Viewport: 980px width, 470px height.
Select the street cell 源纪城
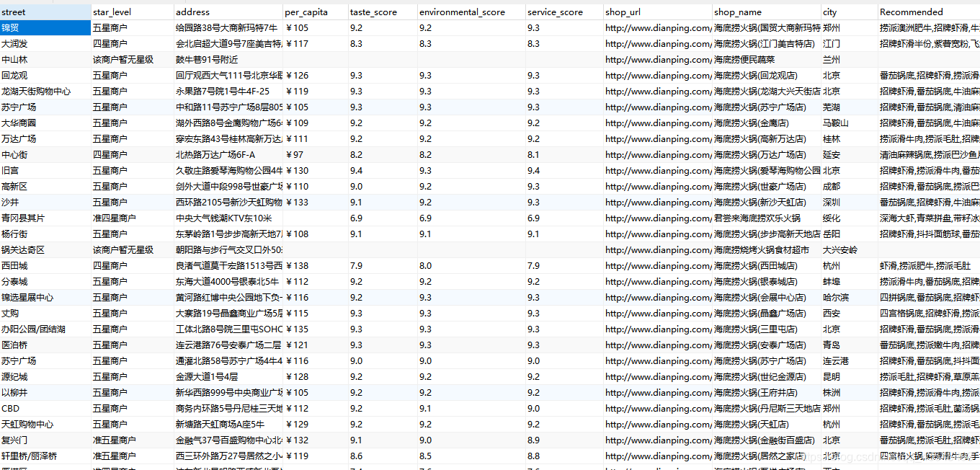[45, 376]
